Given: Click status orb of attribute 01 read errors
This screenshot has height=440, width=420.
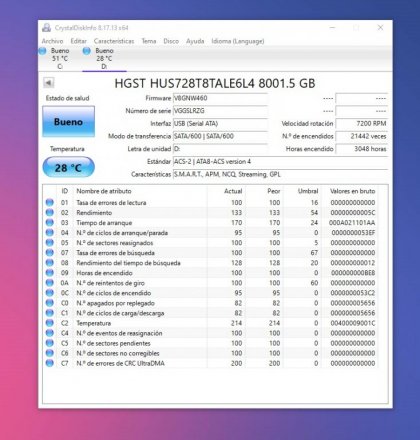Looking at the screenshot, I should 50,202.
